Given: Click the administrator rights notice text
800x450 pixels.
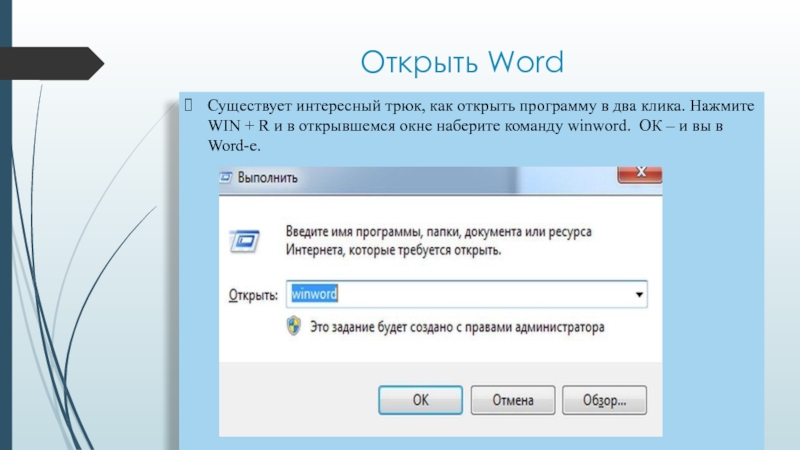Looking at the screenshot, I should pos(457,327).
